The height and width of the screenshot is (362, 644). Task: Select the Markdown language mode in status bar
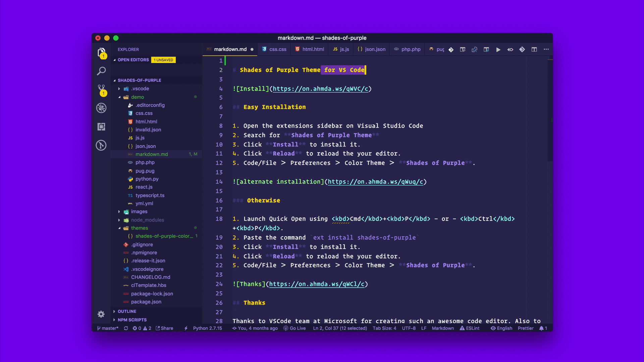click(443, 328)
